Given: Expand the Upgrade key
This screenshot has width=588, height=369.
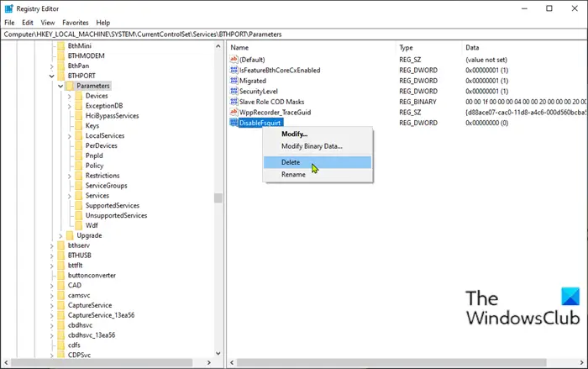Looking at the screenshot, I should click(x=60, y=235).
